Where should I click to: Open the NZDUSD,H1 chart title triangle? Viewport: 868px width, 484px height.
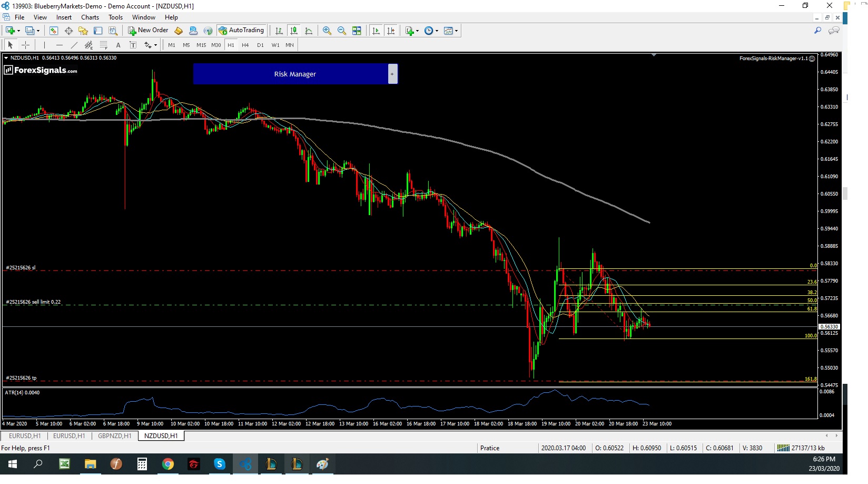[6, 58]
